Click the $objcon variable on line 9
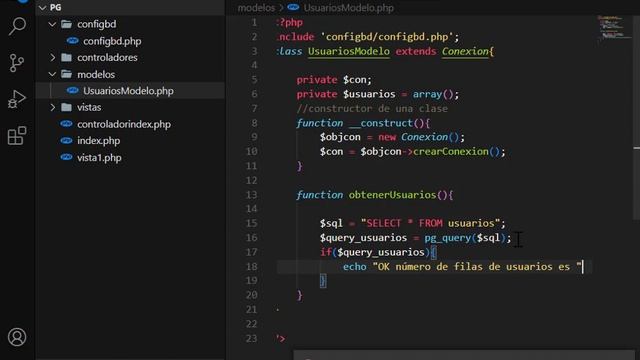The image size is (640, 360). 340,137
